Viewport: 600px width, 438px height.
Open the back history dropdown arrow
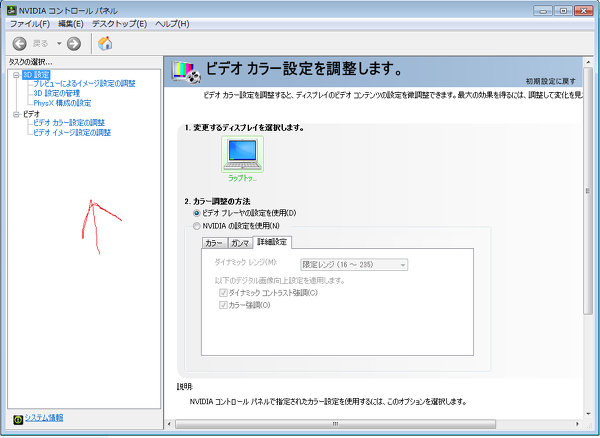59,44
